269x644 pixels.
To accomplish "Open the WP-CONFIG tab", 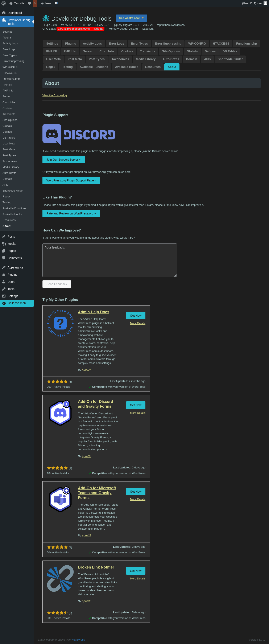I will click(x=197, y=44).
